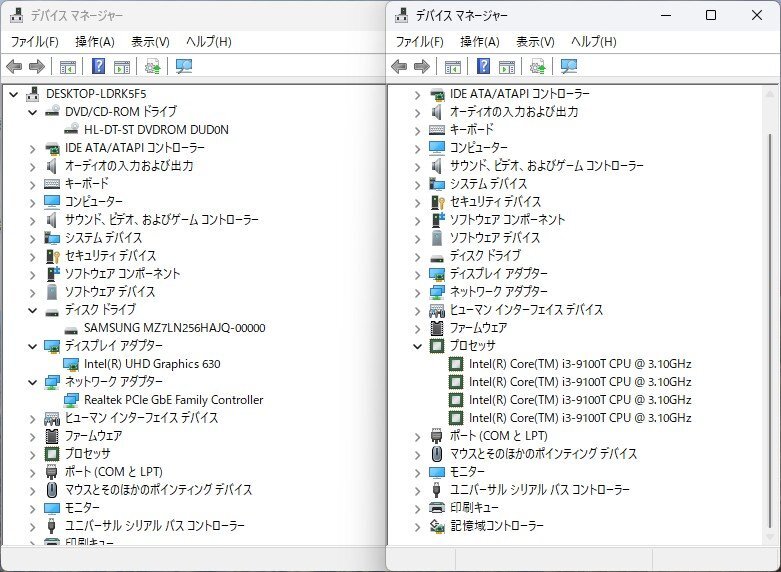Expand プロセッサ in left window
The image size is (781, 572).
[x=32, y=454]
